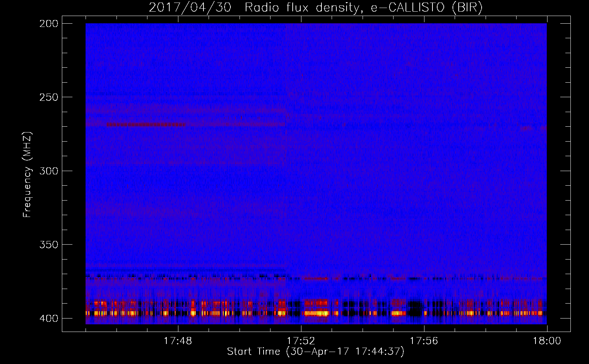589x364 pixels.
Task: Click the 300 frequency tick label
Action: point(49,171)
